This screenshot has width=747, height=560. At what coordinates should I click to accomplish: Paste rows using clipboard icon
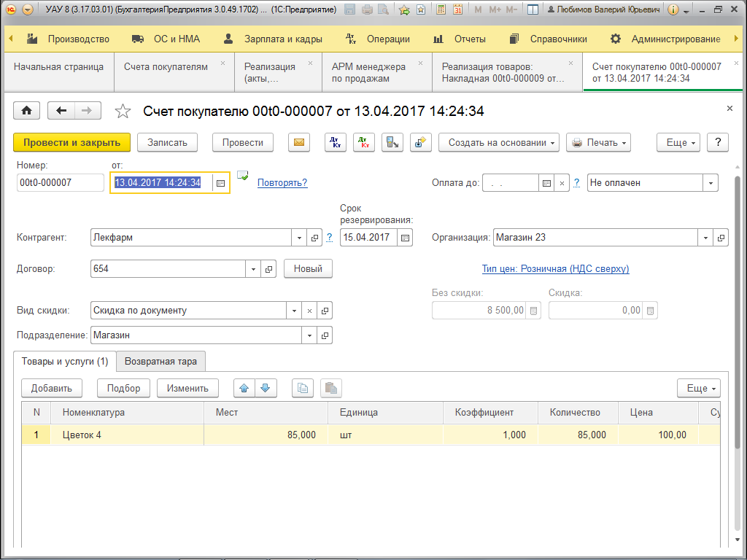coord(331,388)
